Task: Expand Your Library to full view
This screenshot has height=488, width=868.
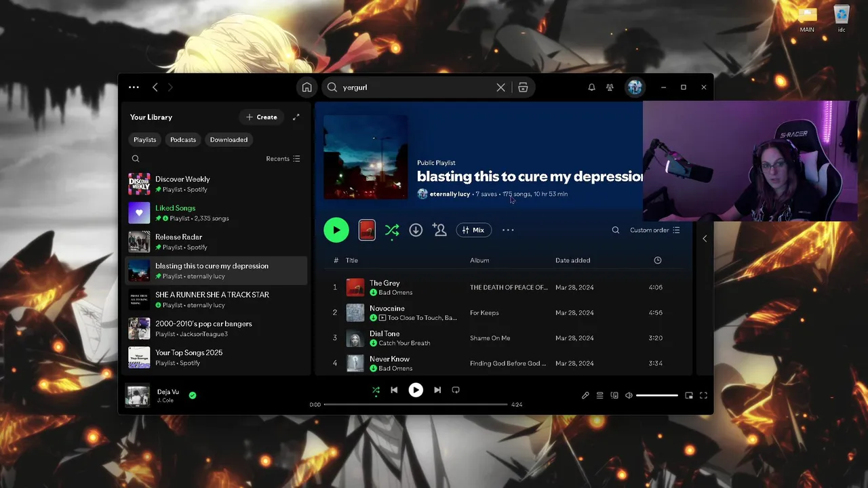Action: [296, 117]
